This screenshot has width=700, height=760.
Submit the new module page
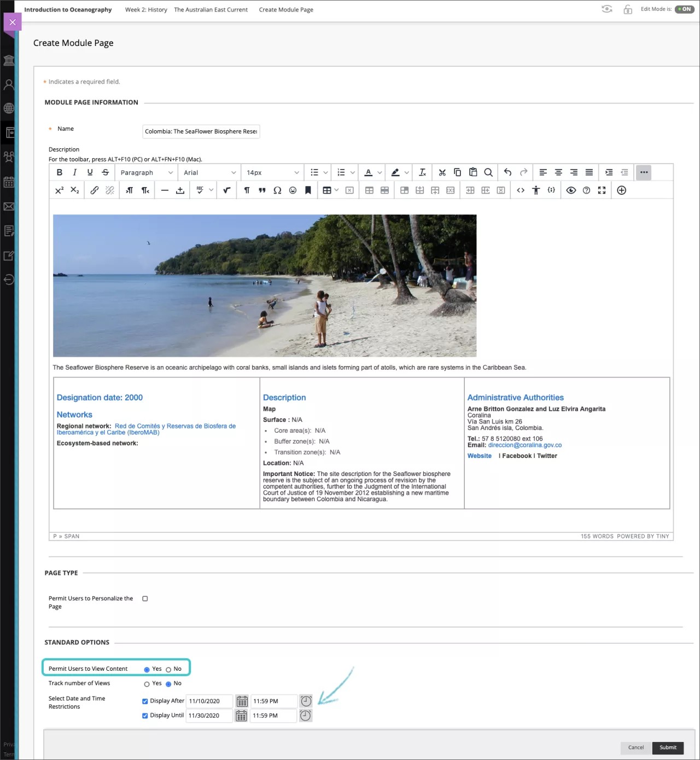(x=668, y=747)
